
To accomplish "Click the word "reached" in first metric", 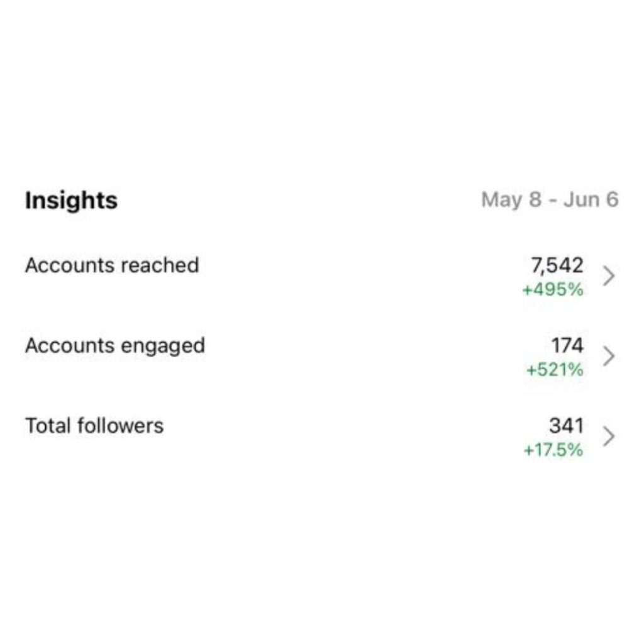I will click(160, 265).
